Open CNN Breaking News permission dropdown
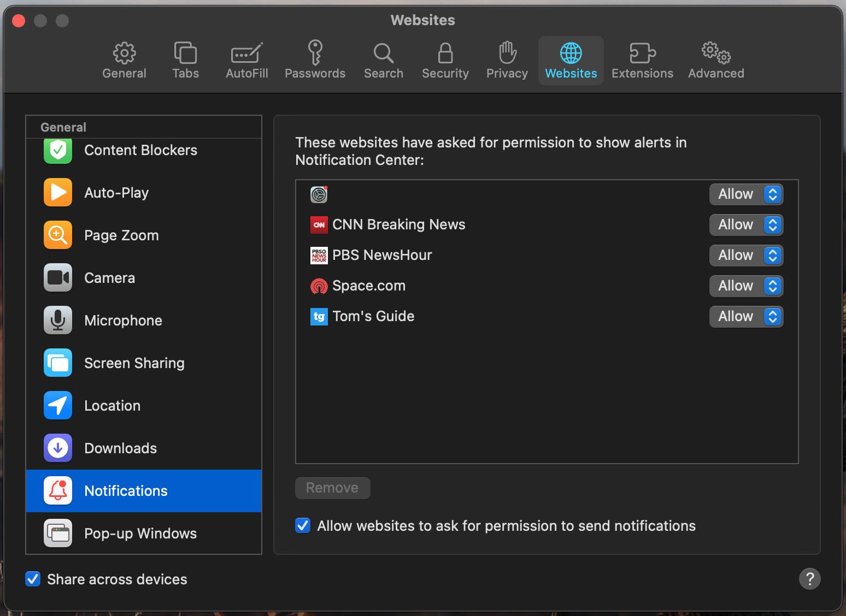This screenshot has width=846, height=616. click(x=746, y=225)
